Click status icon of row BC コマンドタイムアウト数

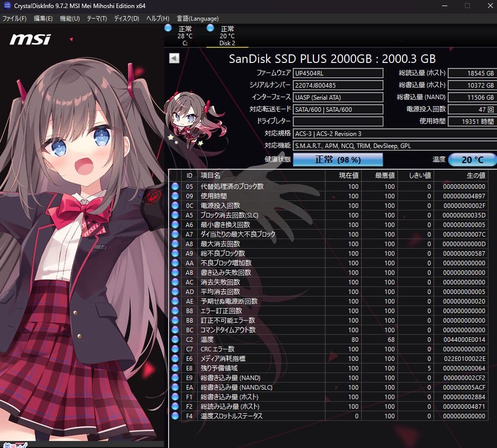(175, 330)
